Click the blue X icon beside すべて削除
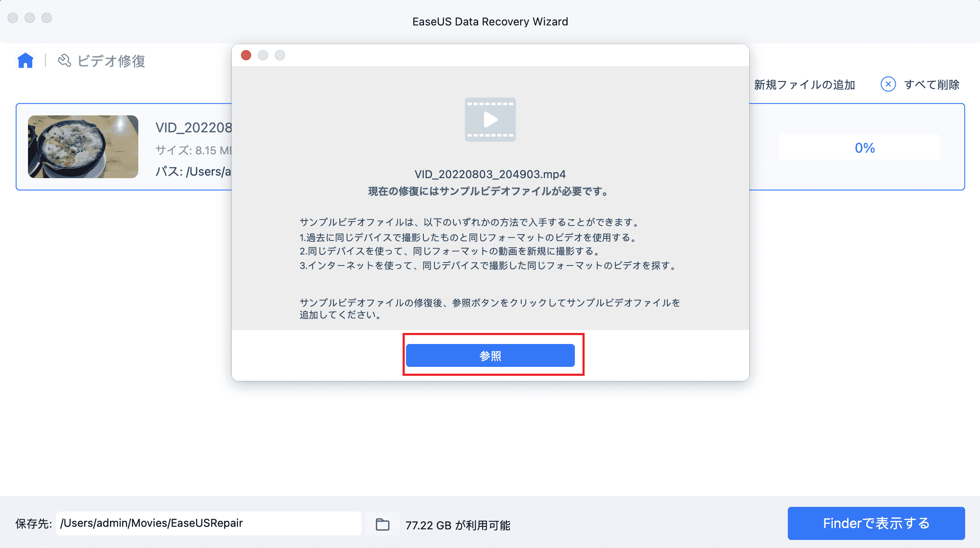 (888, 85)
